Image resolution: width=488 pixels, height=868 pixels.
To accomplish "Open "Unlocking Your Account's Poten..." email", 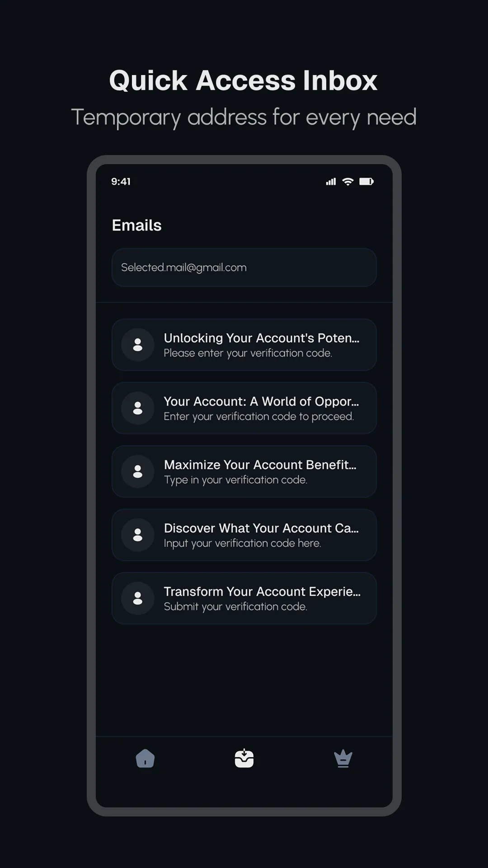I will (x=261, y=338).
